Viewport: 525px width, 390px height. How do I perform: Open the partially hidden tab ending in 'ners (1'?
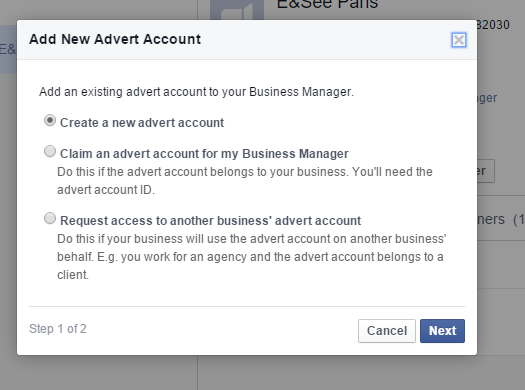pos(501,219)
